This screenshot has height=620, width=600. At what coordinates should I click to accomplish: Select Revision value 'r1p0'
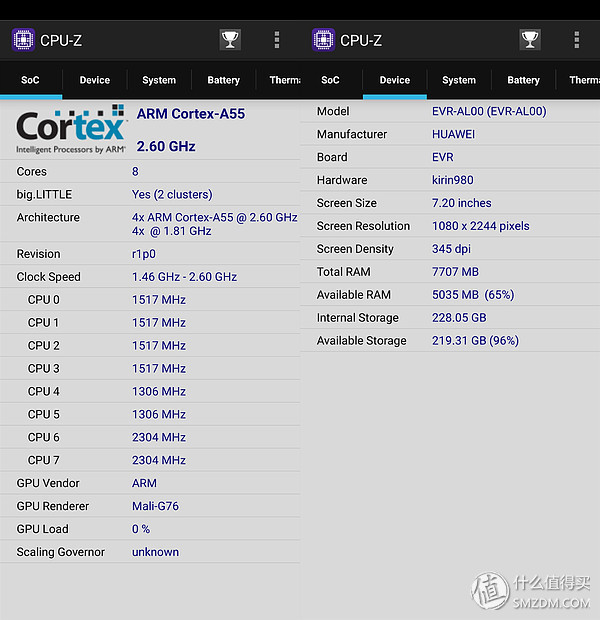(144, 254)
